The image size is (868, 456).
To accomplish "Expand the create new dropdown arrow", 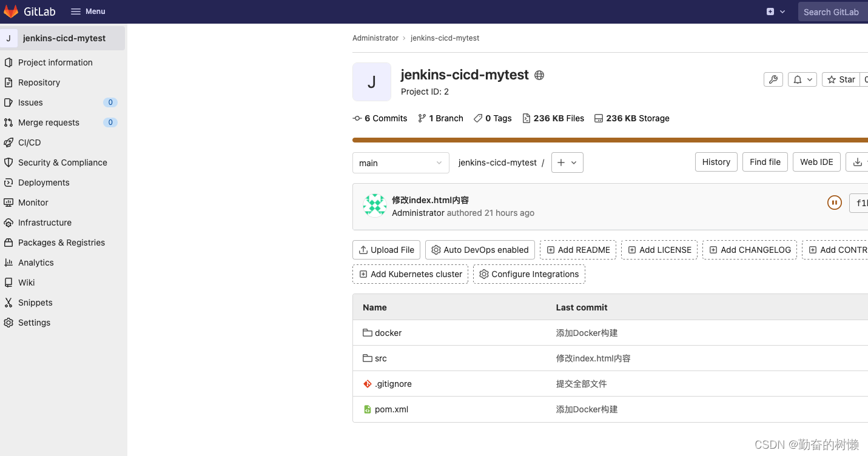I will tap(782, 12).
